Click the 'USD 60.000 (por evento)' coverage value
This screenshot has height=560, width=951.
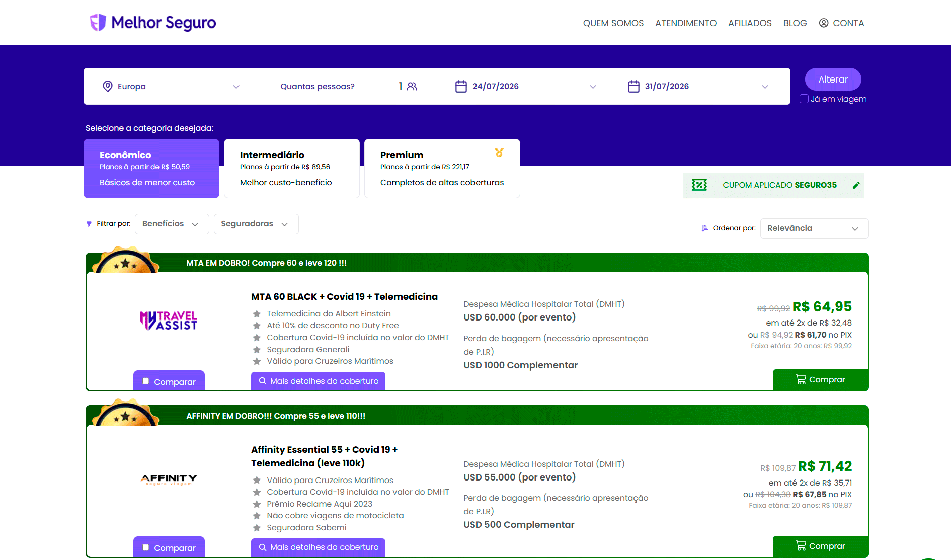(520, 317)
